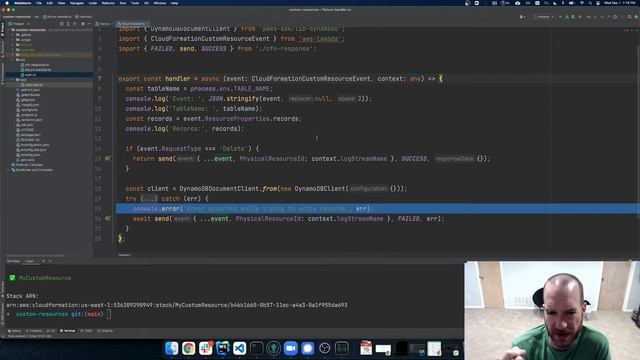Open IDE settings gear in toolbar

click(636, 17)
